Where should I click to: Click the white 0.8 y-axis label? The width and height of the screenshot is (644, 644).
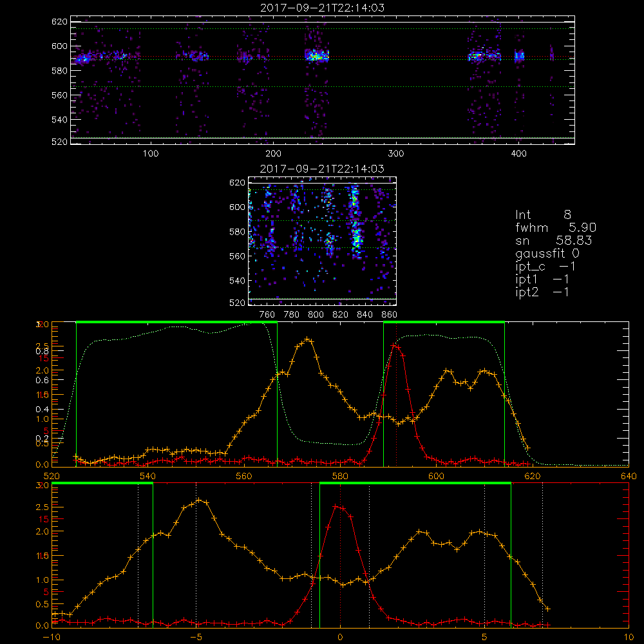[x=43, y=351]
